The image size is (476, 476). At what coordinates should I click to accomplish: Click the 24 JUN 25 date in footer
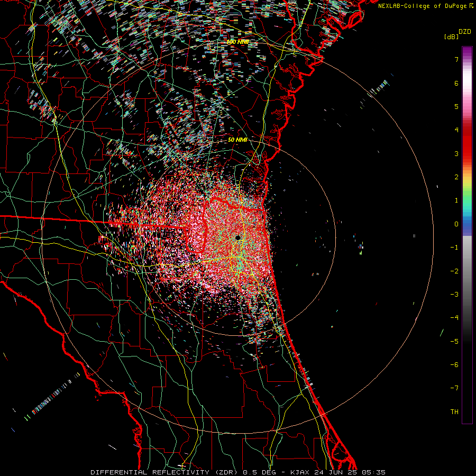(336, 472)
